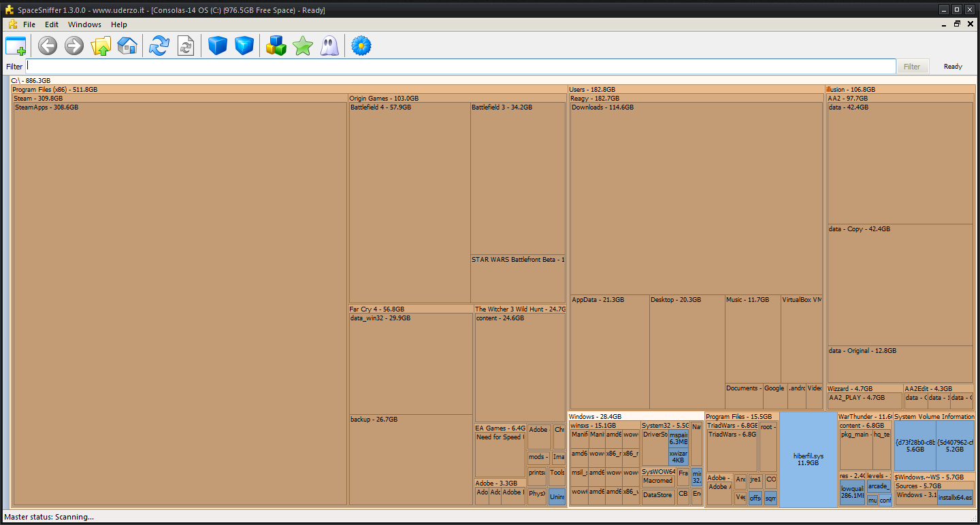Click the New view toolbar icon
Screen dimensions: 980x525
[x=16, y=46]
